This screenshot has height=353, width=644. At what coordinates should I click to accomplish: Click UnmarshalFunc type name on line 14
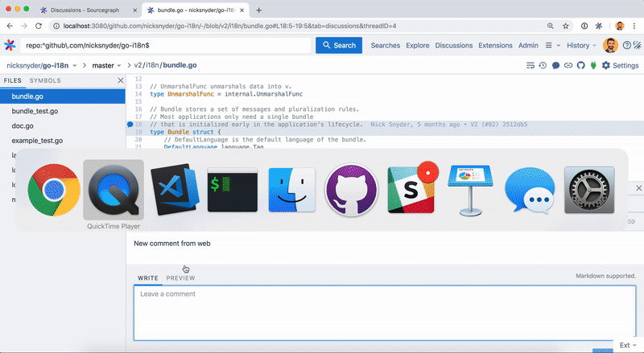[191, 94]
